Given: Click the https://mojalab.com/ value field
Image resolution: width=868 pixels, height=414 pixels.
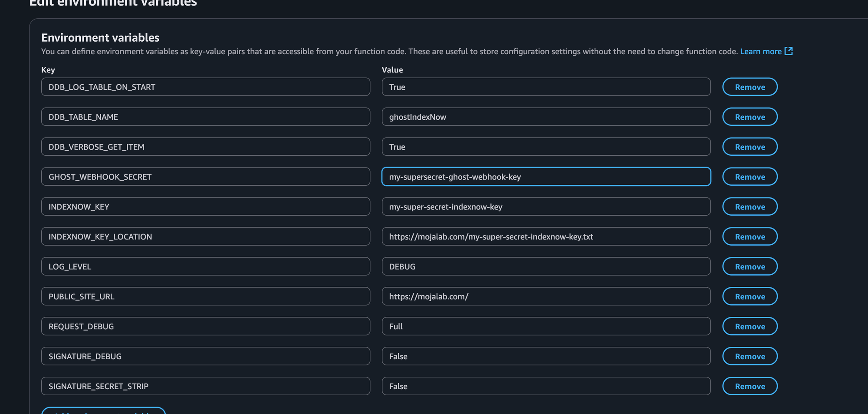Looking at the screenshot, I should [x=546, y=296].
